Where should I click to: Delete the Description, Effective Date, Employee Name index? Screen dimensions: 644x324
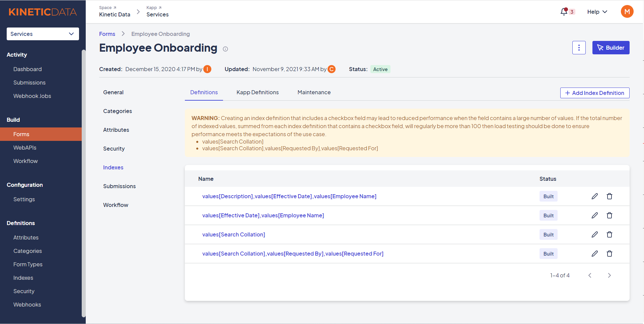click(x=610, y=196)
